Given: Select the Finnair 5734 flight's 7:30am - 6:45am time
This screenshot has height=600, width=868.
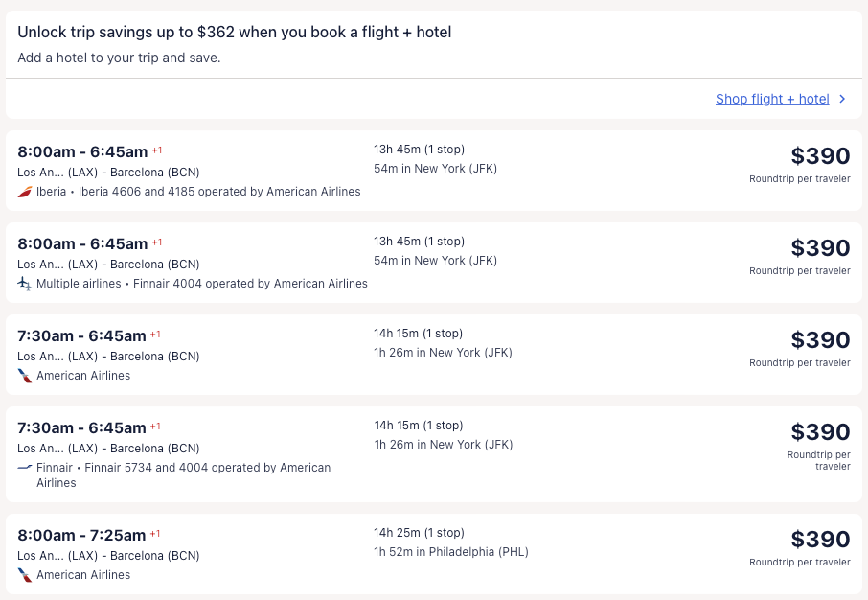Looking at the screenshot, I should coord(81,427).
